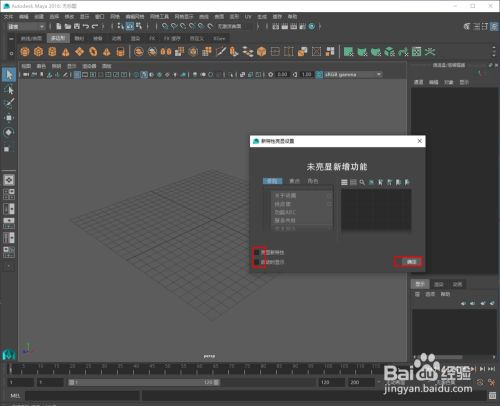Toggle Snap to View Planes magnet icon
This screenshot has width=500, height=406.
201,26
